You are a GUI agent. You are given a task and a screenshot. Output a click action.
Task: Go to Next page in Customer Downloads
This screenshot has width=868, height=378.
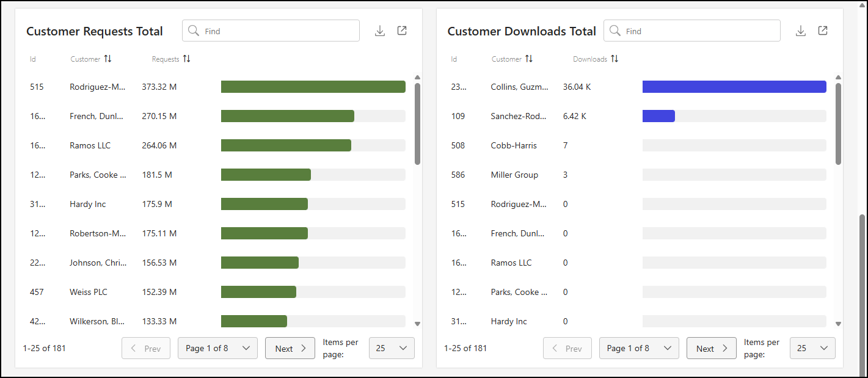coord(712,348)
